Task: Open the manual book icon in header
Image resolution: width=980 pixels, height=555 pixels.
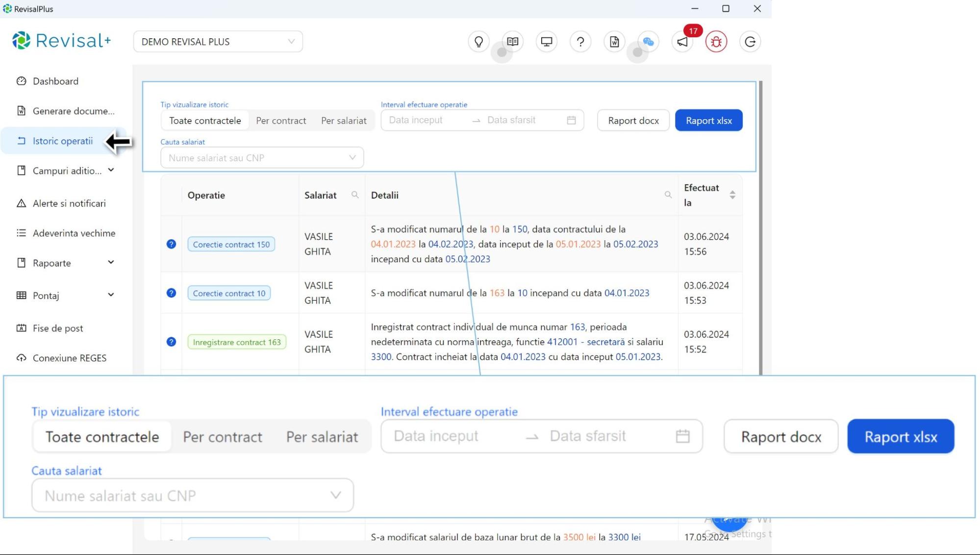Action: 512,42
